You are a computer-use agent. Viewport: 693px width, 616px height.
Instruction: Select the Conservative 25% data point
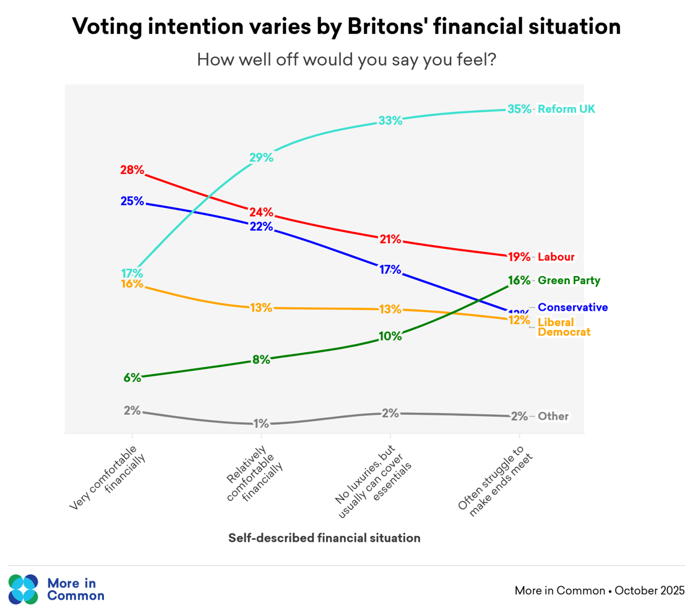pyautogui.click(x=132, y=201)
